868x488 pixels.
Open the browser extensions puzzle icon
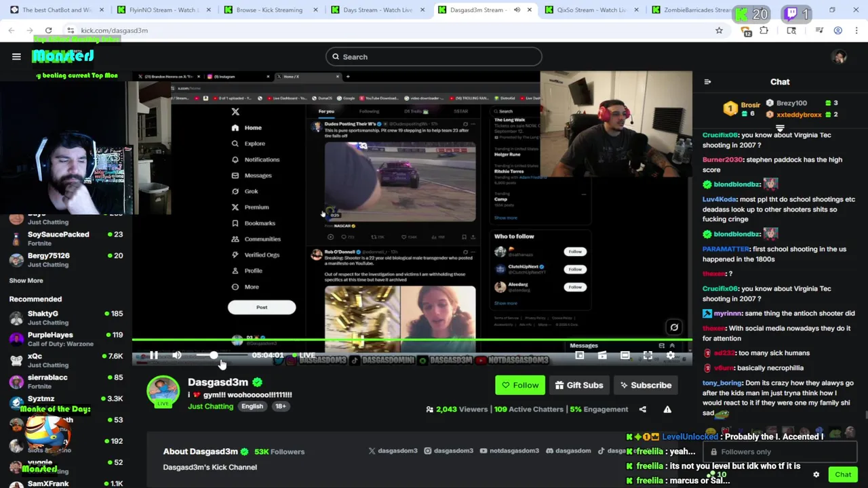click(764, 30)
